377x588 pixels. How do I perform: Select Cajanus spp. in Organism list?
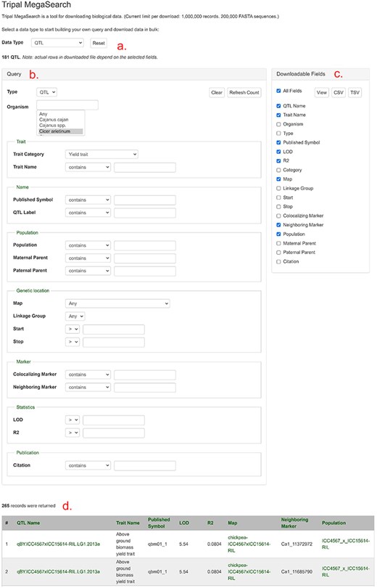click(52, 126)
